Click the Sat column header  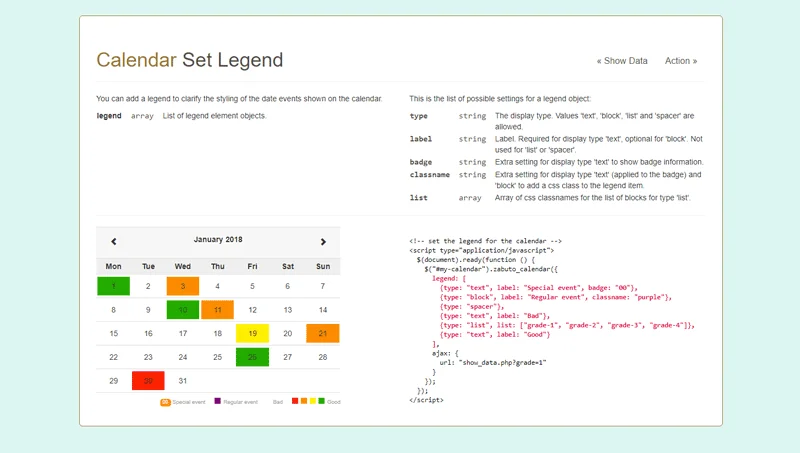click(x=288, y=266)
